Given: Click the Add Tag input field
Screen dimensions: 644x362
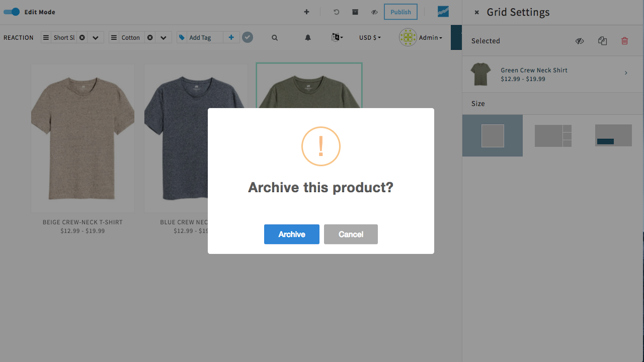Looking at the screenshot, I should 205,38.
